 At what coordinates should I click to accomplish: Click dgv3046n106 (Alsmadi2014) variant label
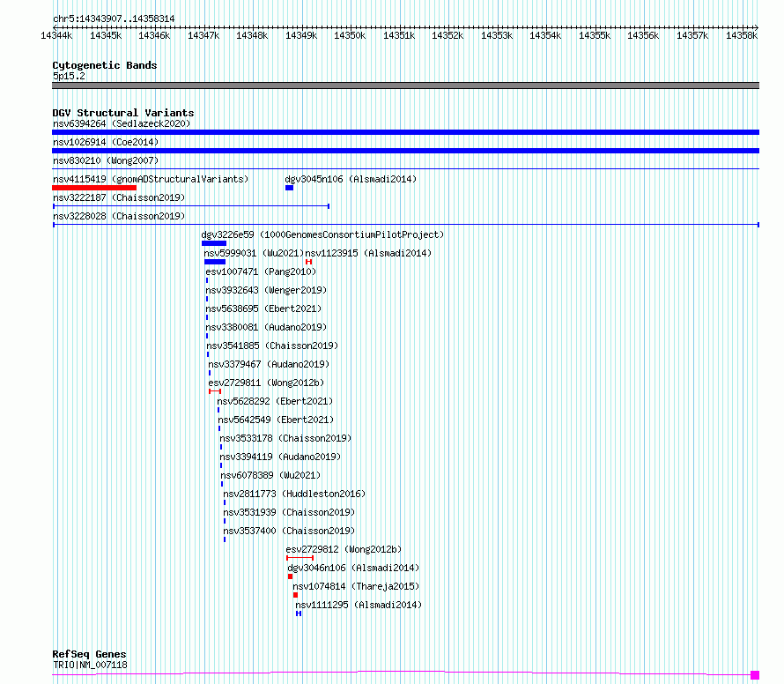coord(353,568)
